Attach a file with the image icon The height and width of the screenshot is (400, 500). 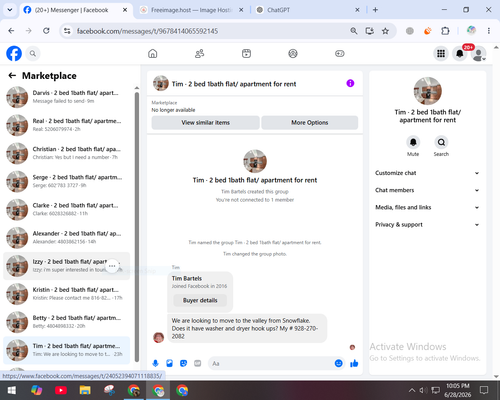point(169,363)
